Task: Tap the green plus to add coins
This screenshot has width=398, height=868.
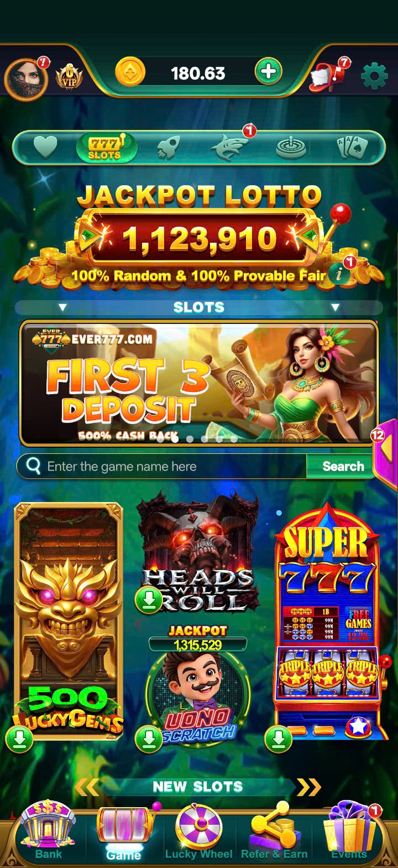Action: [268, 72]
